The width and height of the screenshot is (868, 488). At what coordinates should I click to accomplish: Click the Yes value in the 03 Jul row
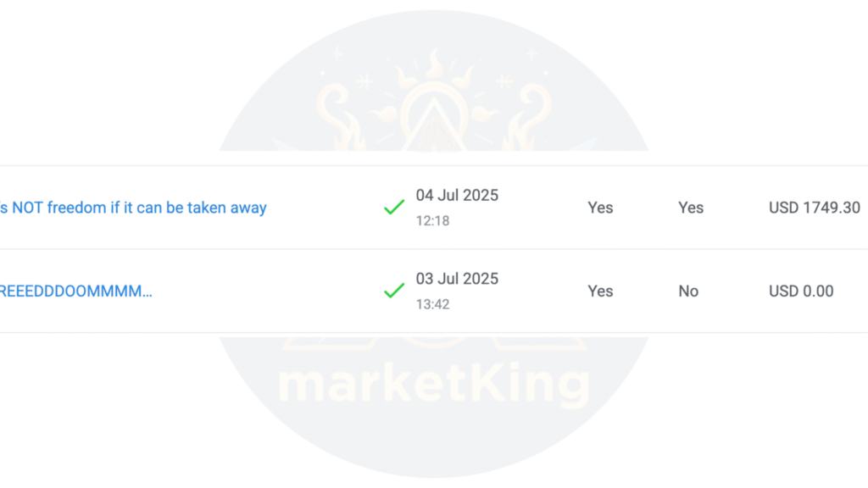tap(600, 291)
